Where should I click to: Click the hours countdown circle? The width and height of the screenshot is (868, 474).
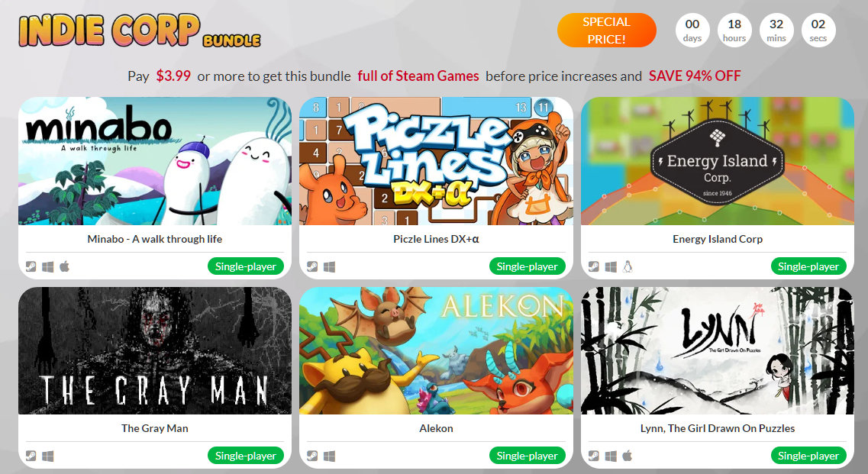coord(734,31)
